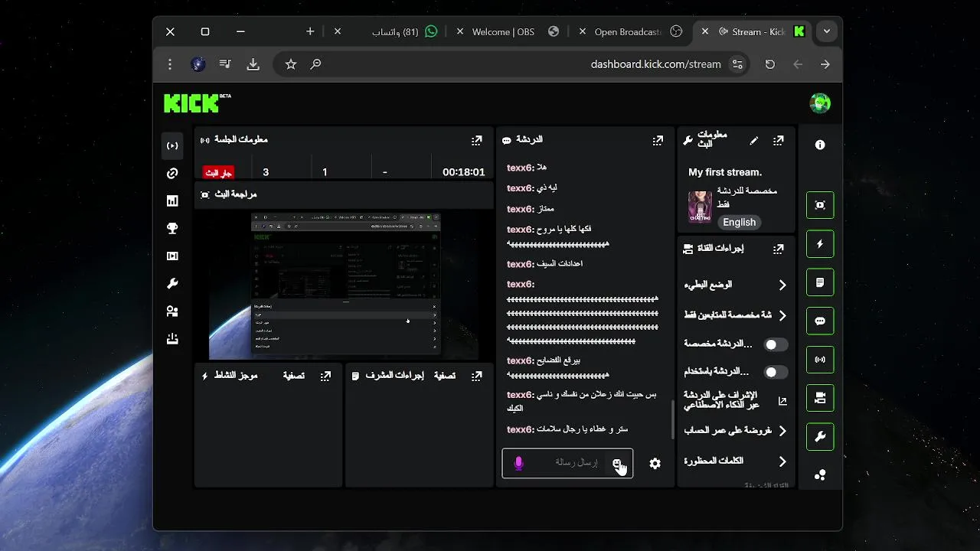Pop out the معلومات البث panel
The width and height of the screenshot is (980, 551).
[779, 140]
